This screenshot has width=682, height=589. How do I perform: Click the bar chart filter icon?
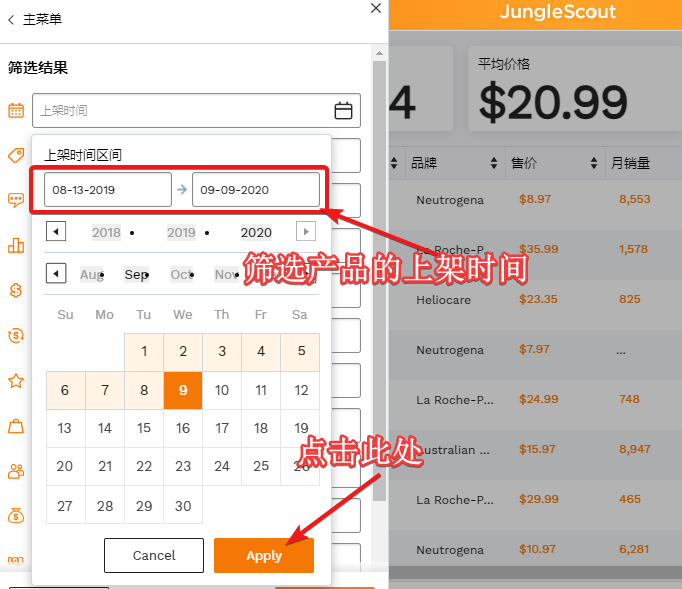click(x=16, y=245)
